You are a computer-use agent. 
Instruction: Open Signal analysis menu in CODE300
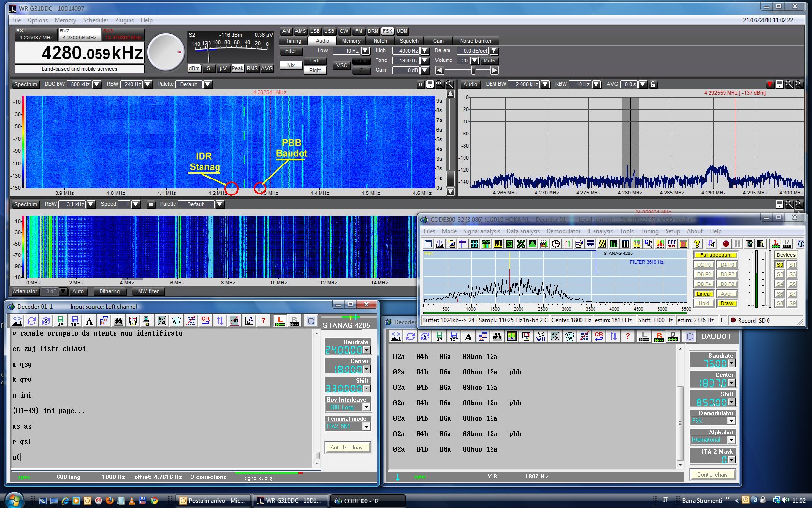coord(481,231)
